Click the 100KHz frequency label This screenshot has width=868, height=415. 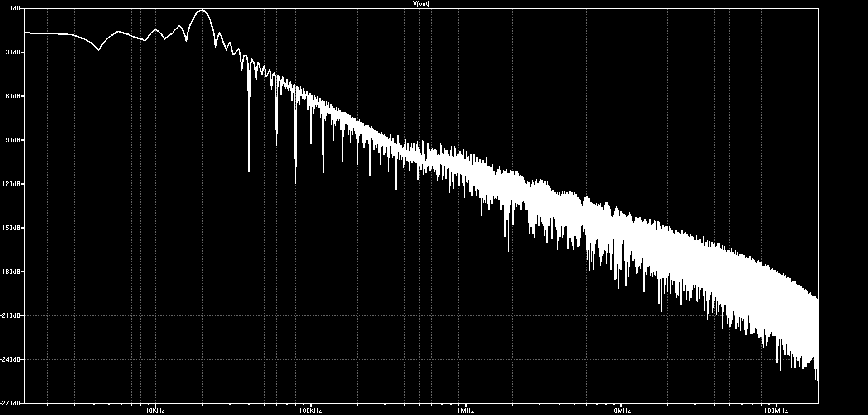(x=311, y=410)
